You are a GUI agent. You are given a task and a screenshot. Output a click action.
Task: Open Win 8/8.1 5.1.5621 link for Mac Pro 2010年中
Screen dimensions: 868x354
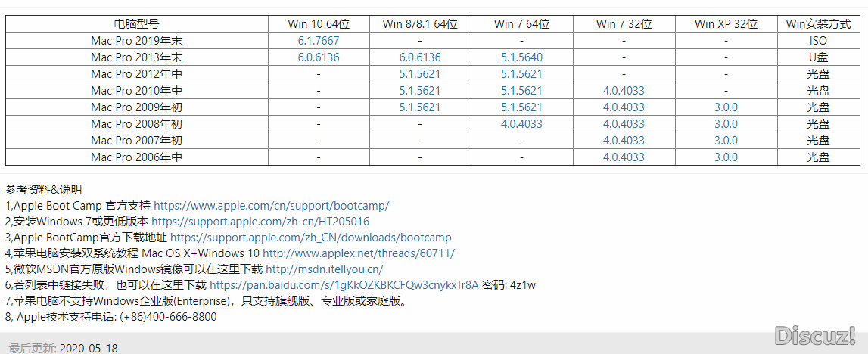coord(420,91)
